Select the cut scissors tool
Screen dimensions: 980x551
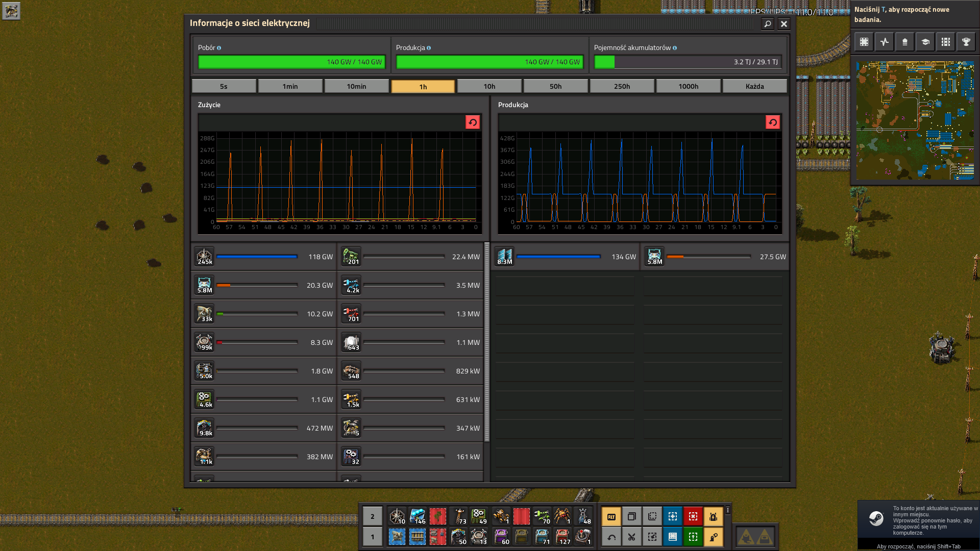tap(631, 537)
